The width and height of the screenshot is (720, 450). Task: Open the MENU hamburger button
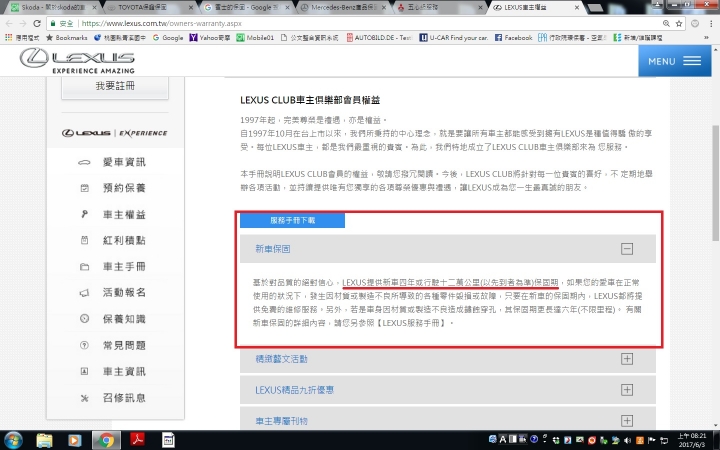tap(674, 61)
